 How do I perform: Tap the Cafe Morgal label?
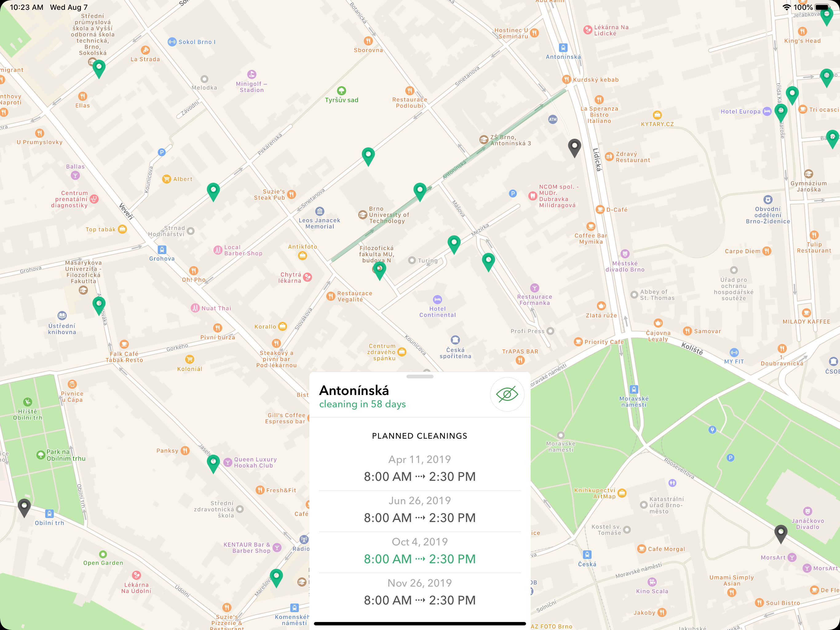click(x=666, y=549)
